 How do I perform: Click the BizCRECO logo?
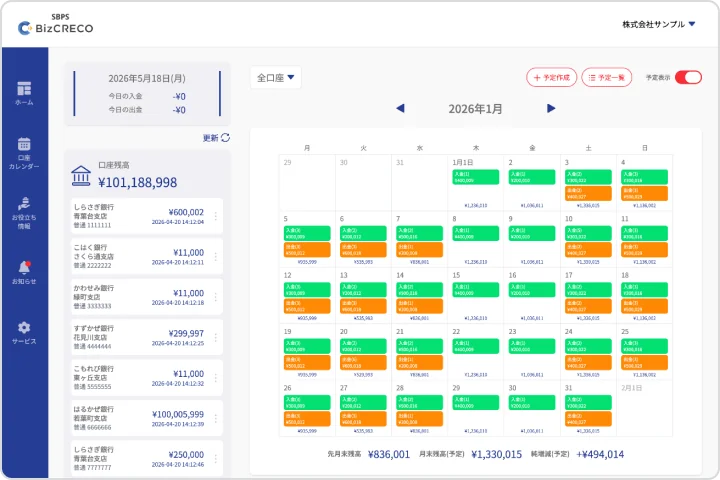[56, 24]
